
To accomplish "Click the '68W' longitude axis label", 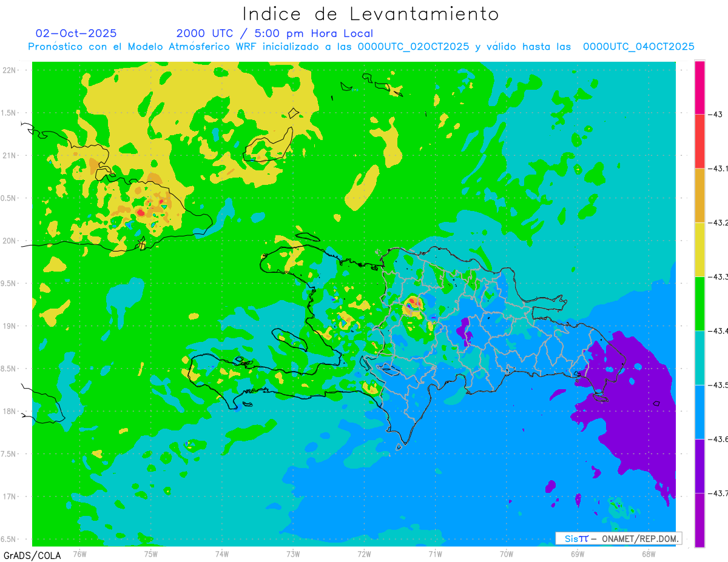I will pyautogui.click(x=649, y=553).
